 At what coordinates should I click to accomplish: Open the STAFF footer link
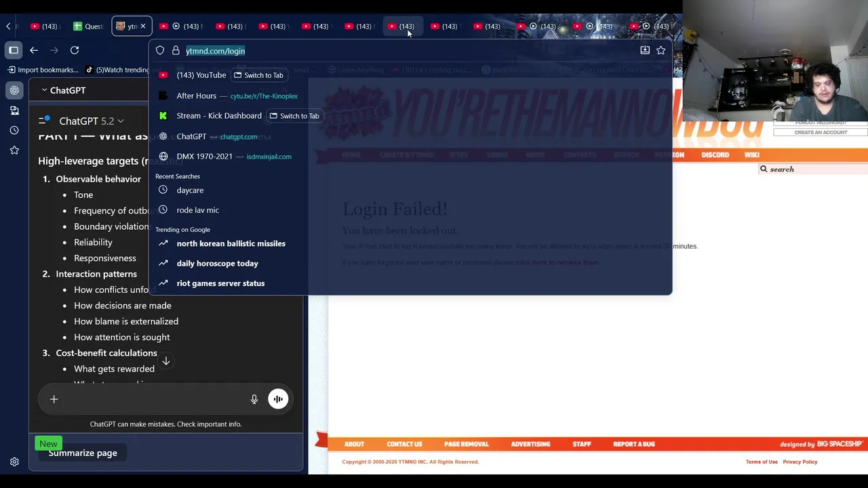[582, 445]
